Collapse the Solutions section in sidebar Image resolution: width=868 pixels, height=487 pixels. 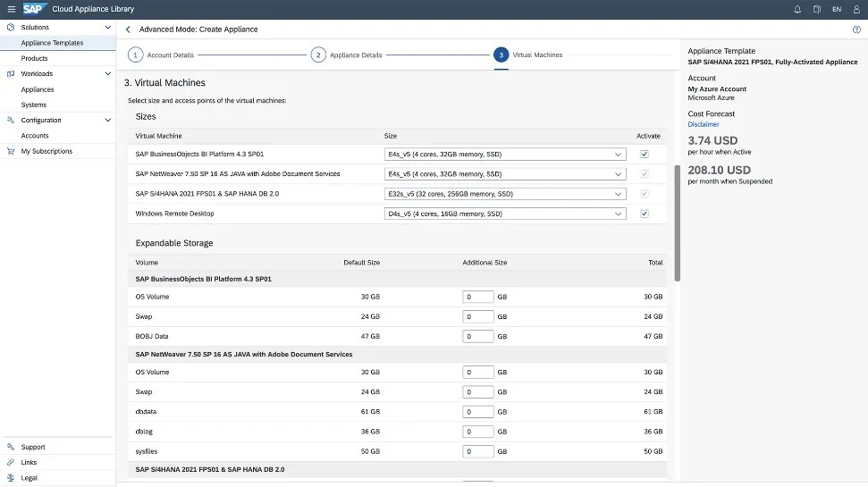point(108,28)
